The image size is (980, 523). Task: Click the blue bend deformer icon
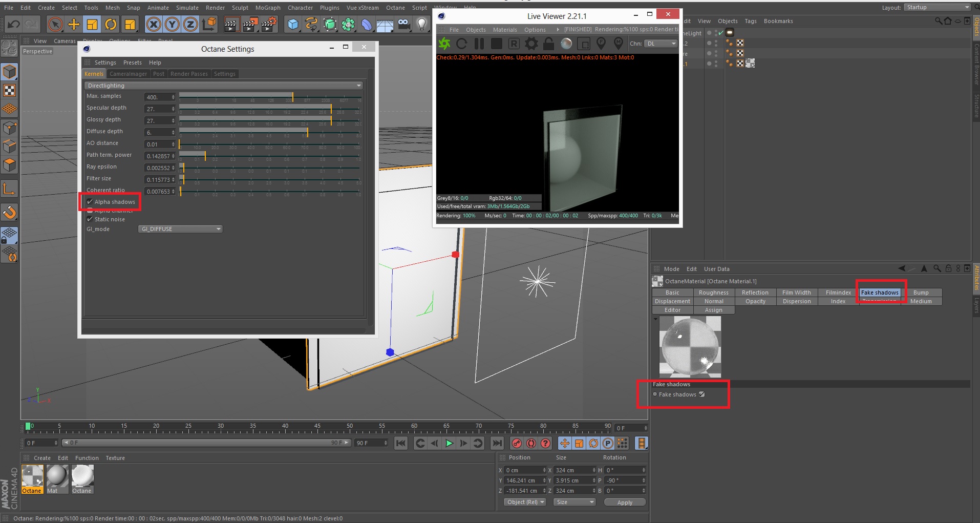tap(367, 24)
